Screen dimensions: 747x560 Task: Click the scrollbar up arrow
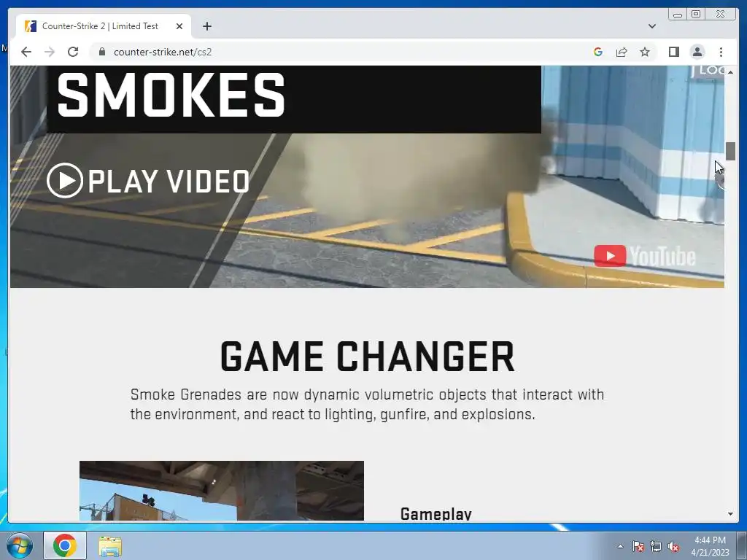tap(731, 71)
